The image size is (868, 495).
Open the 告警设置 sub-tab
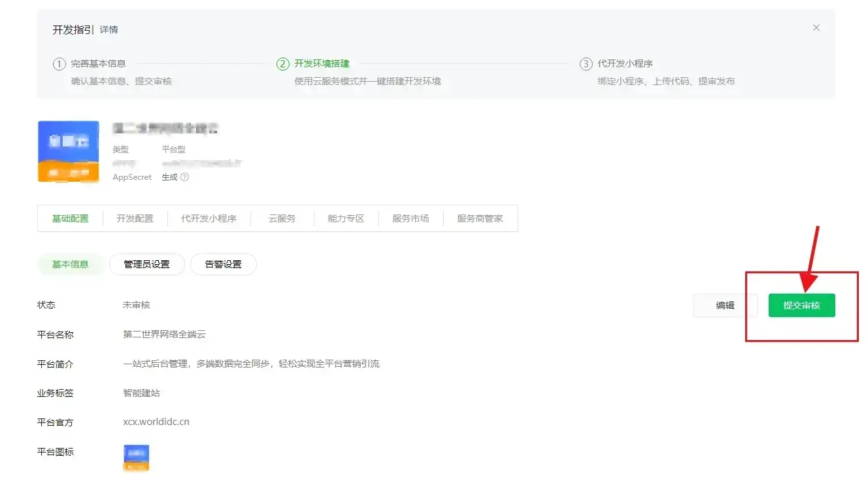tap(223, 264)
